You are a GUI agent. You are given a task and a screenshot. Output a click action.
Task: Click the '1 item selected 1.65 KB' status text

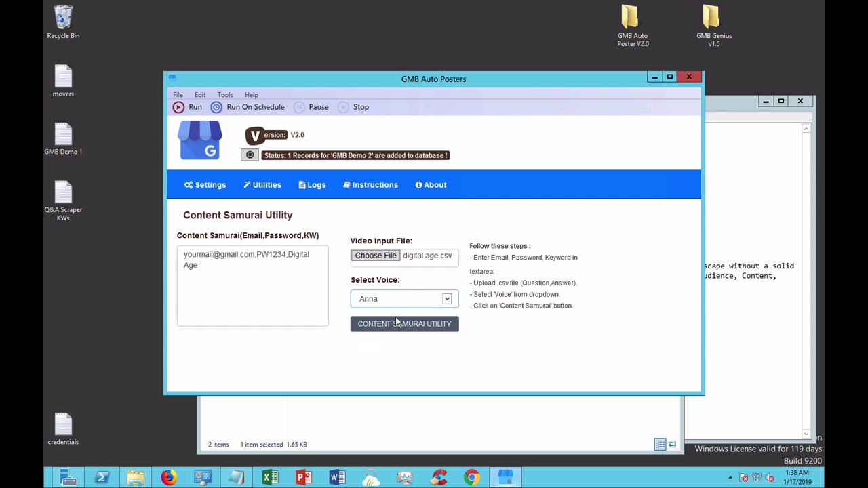pyautogui.click(x=273, y=445)
